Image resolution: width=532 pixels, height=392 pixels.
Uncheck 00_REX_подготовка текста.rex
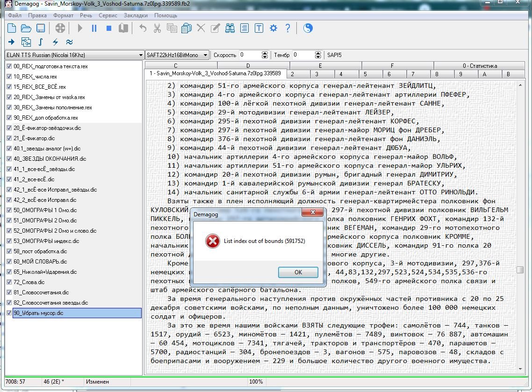click(9, 66)
